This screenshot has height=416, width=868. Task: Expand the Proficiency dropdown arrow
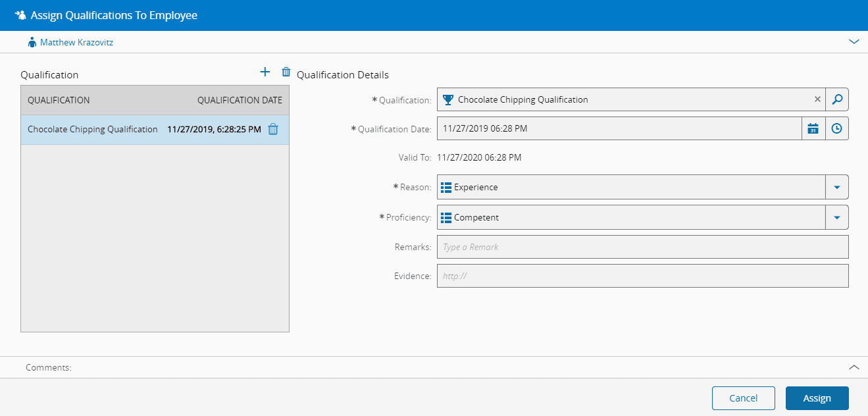point(836,217)
